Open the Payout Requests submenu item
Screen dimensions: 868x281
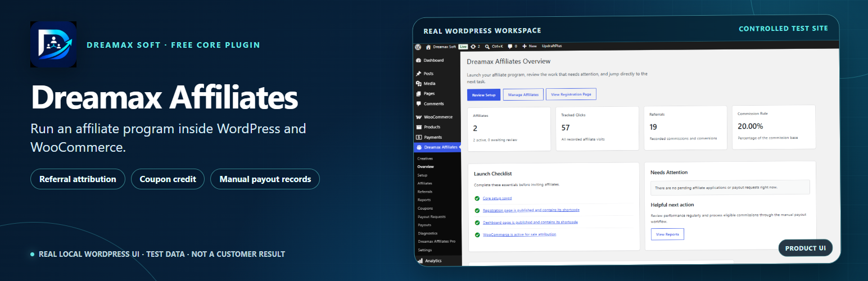(432, 216)
